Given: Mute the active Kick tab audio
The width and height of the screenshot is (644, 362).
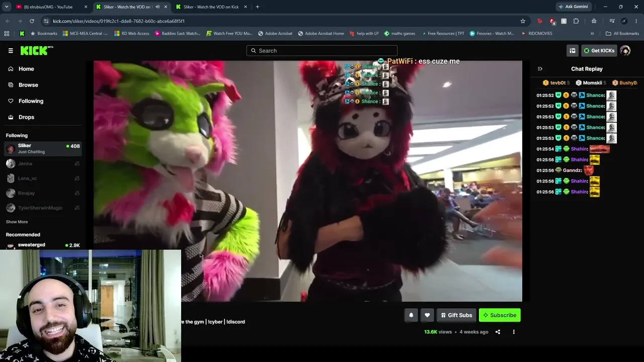Looking at the screenshot, I should [x=157, y=7].
